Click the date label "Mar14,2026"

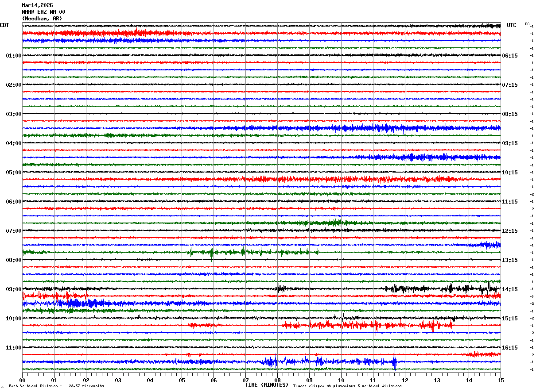point(37,5)
